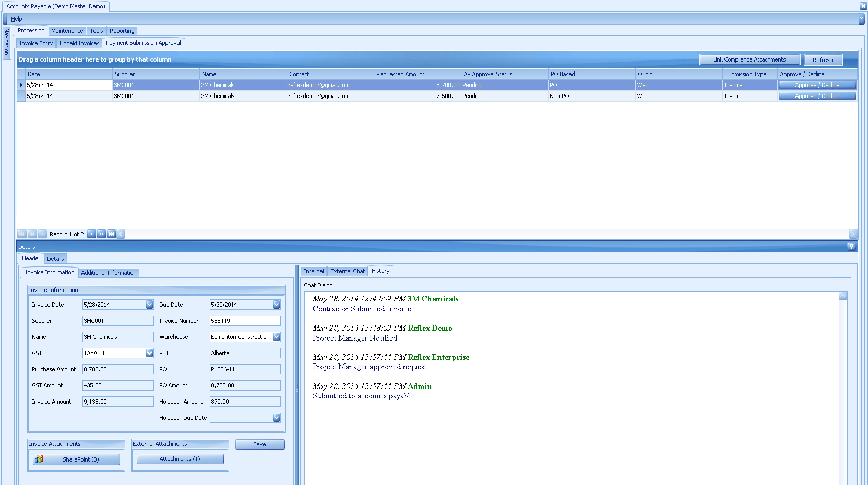Click the fast-forward record navigation icon
Viewport: 868px width, 485px height.
pyautogui.click(x=101, y=234)
